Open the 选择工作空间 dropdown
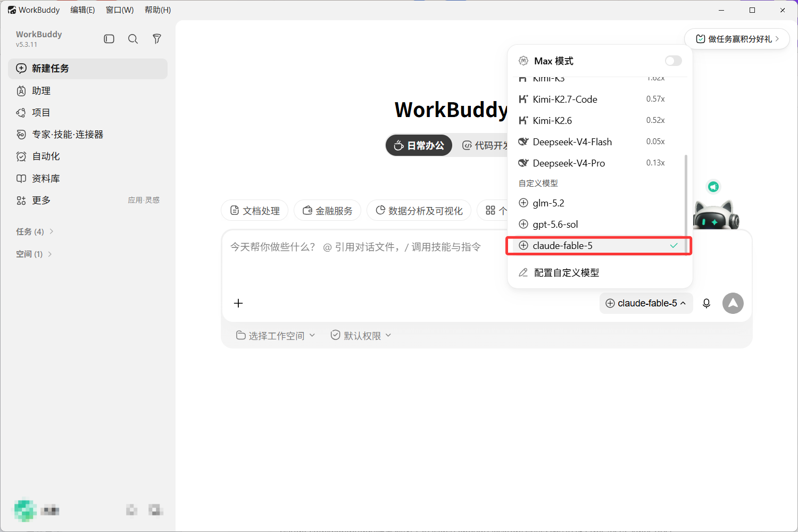Image resolution: width=798 pixels, height=532 pixels. 276,336
